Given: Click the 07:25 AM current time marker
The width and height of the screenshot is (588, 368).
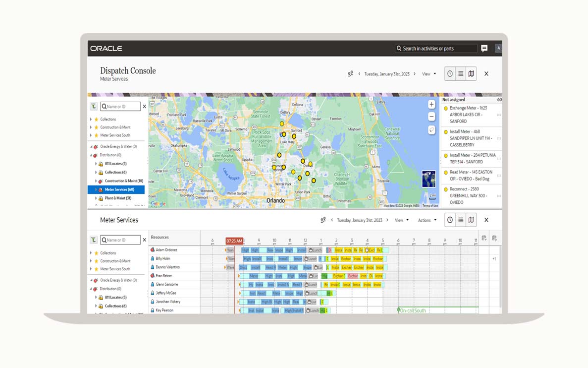Looking at the screenshot, I should click(234, 241).
